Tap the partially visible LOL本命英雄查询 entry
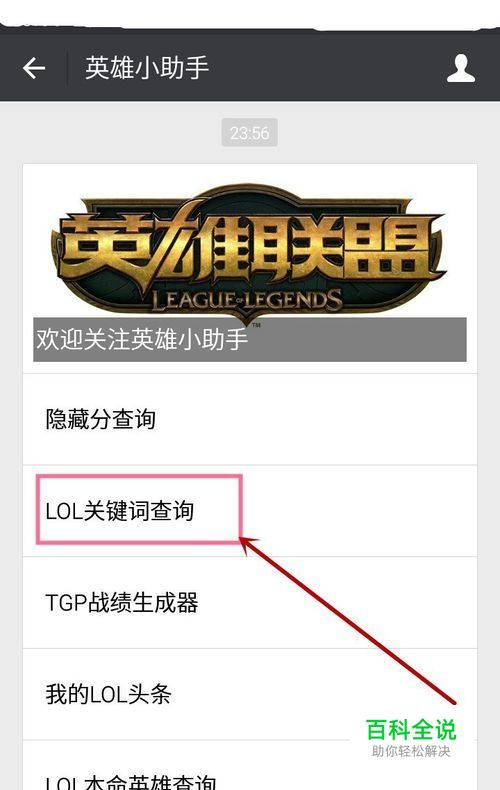This screenshot has width=500, height=790. (x=249, y=766)
